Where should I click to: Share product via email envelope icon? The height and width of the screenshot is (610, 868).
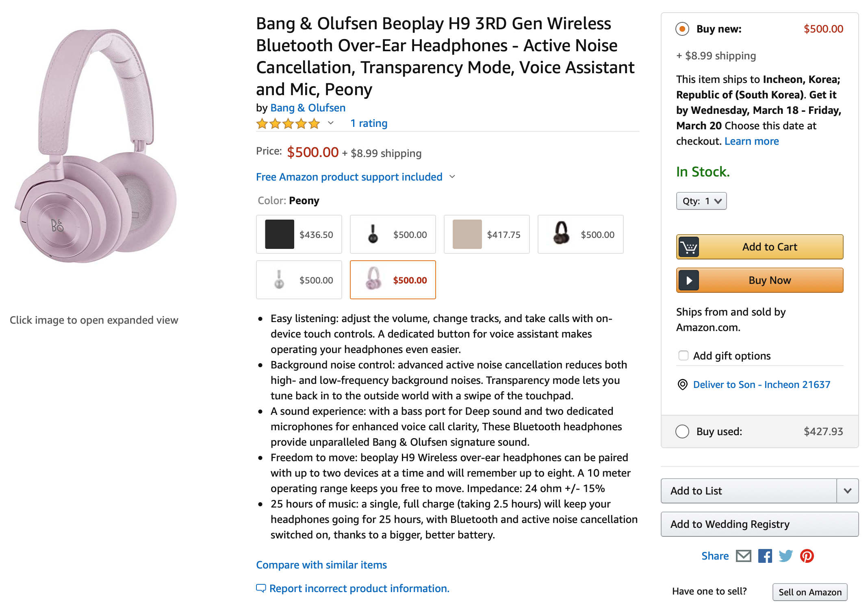point(743,556)
